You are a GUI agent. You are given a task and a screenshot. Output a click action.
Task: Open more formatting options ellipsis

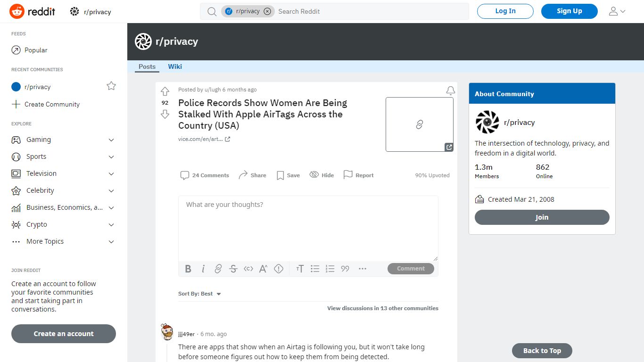pos(363,269)
